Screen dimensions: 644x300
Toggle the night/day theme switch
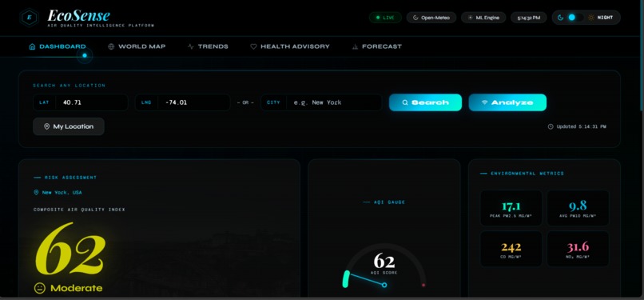coord(575,18)
